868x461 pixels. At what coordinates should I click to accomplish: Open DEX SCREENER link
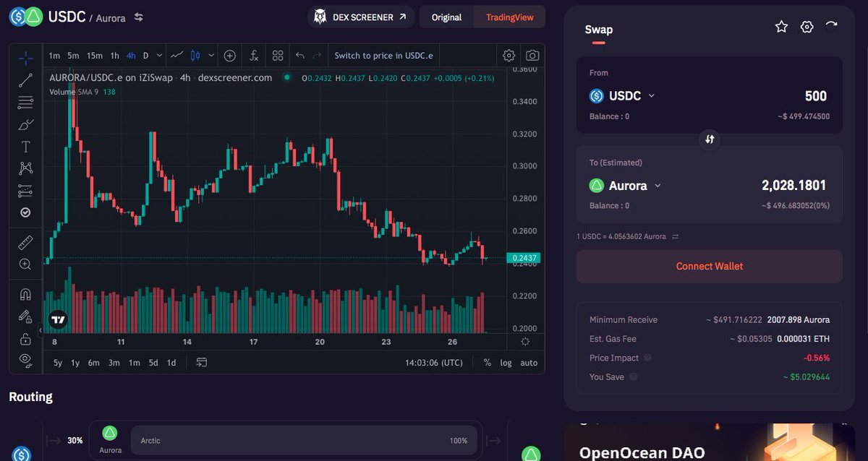360,17
